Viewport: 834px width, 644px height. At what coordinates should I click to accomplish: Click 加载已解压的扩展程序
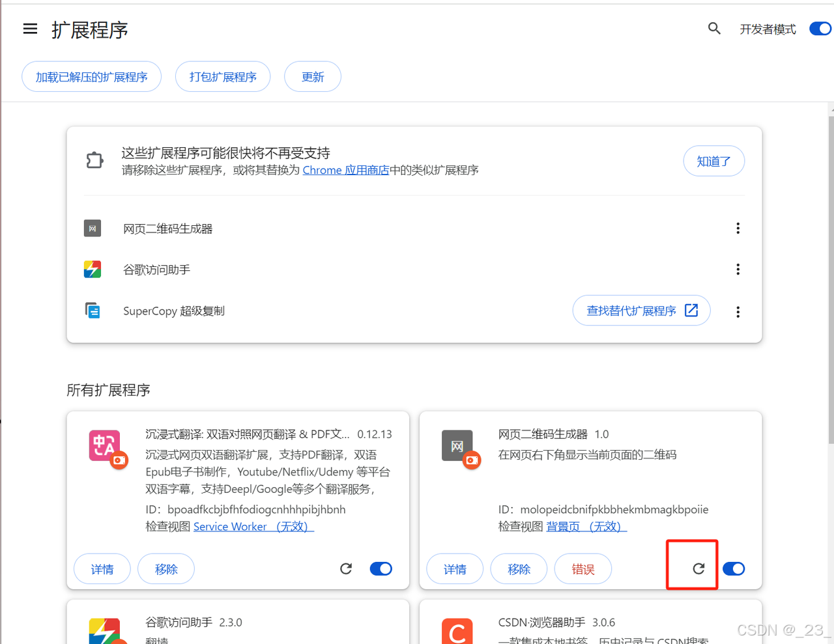91,76
